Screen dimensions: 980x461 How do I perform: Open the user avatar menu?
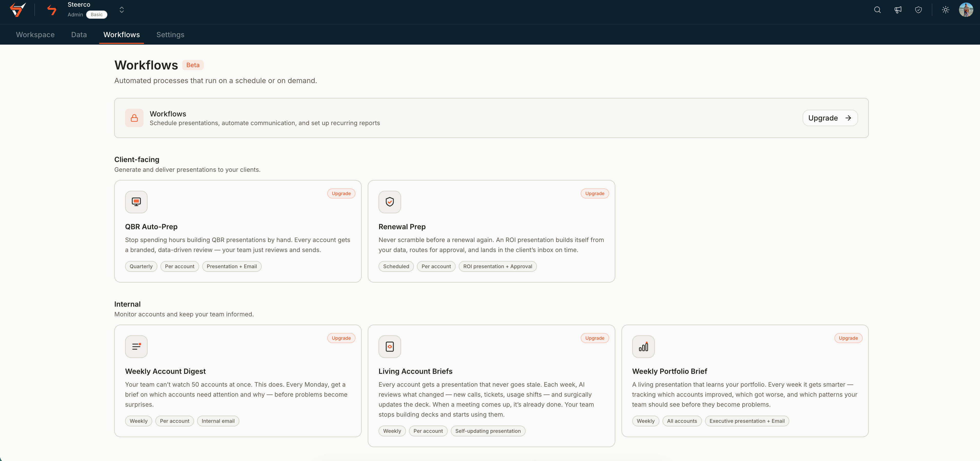966,10
